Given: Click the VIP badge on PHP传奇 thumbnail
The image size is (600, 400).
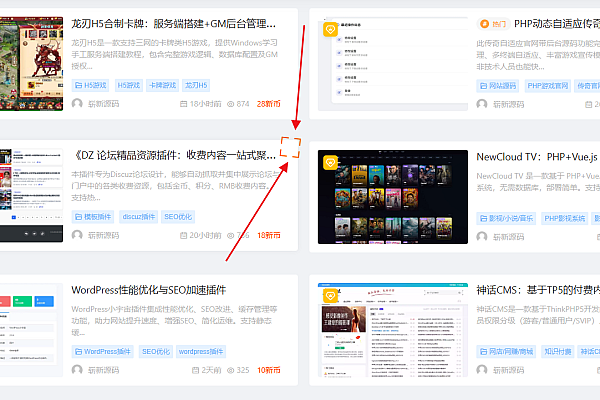Looking at the screenshot, I should point(330,29).
